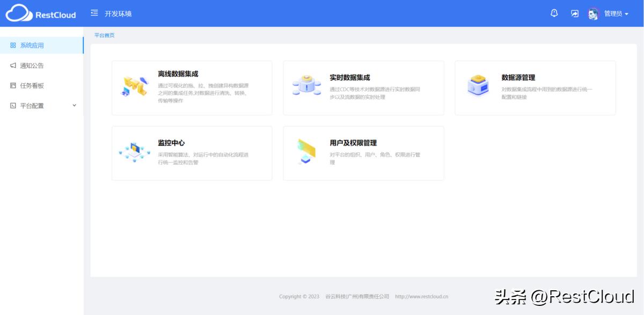
Task: Open the 管理员 account dropdown
Action: click(614, 14)
